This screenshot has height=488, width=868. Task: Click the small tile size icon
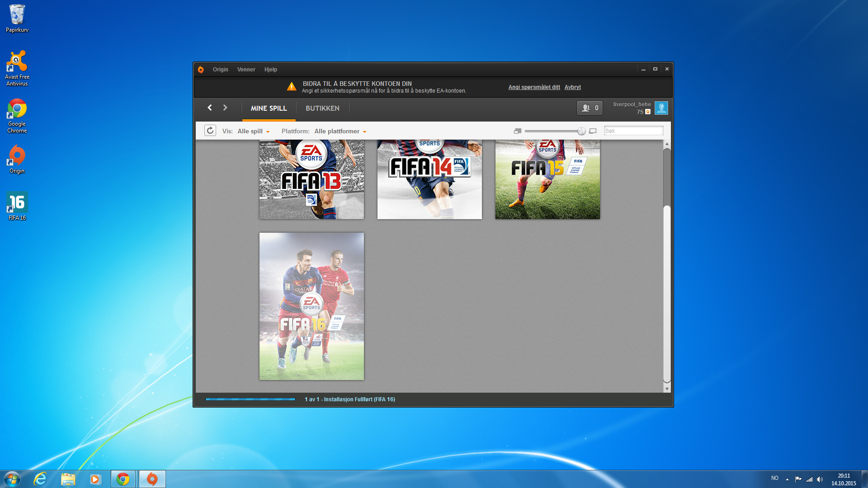coord(518,131)
